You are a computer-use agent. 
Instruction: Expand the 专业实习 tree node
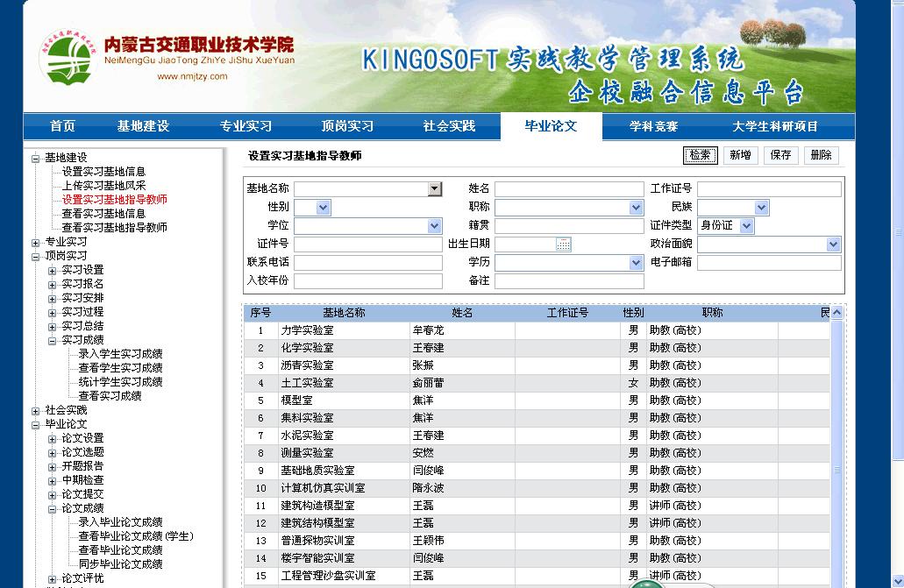pyautogui.click(x=36, y=242)
